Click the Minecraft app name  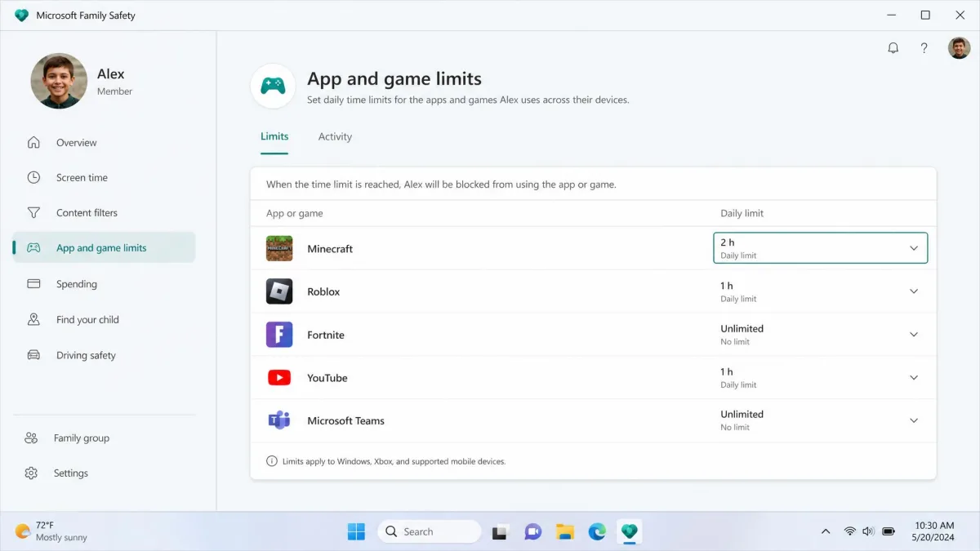point(330,249)
